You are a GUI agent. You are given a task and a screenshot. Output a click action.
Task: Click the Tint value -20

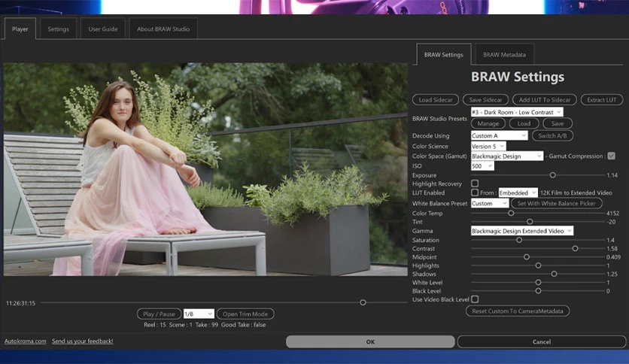coord(612,222)
